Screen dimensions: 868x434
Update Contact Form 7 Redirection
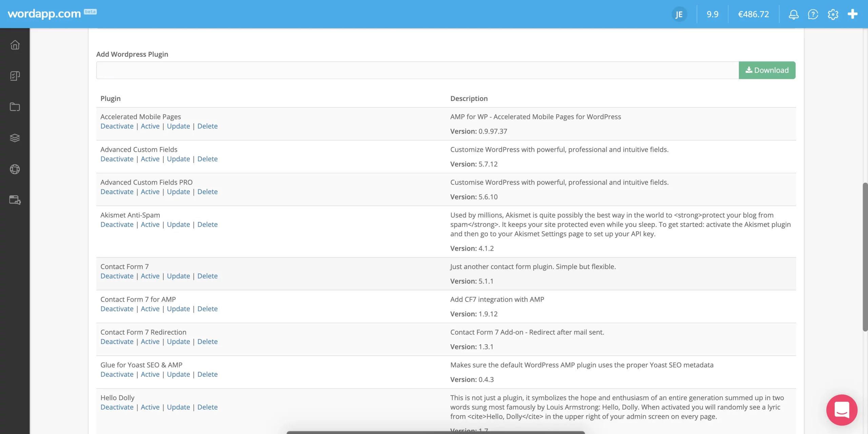click(178, 342)
